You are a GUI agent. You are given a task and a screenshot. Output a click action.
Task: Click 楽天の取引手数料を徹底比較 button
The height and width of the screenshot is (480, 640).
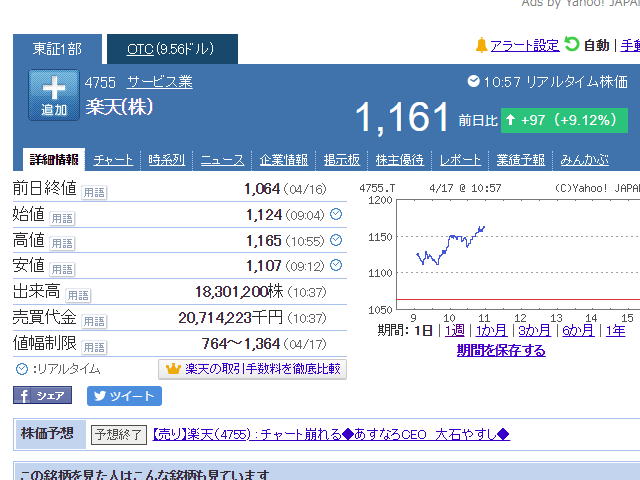click(x=252, y=369)
